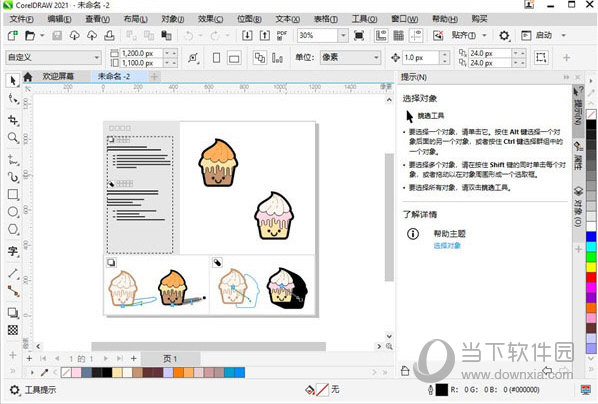Select the Parallel Dimension tool
This screenshot has width=598, height=404.
click(x=13, y=273)
